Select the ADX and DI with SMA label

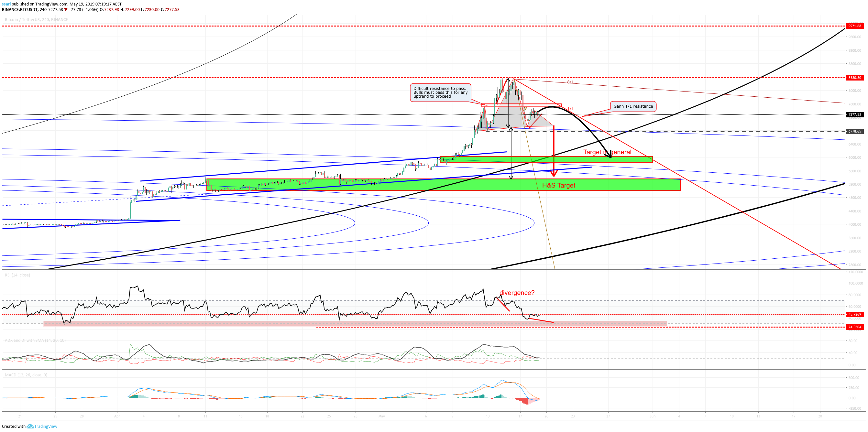[x=35, y=340]
